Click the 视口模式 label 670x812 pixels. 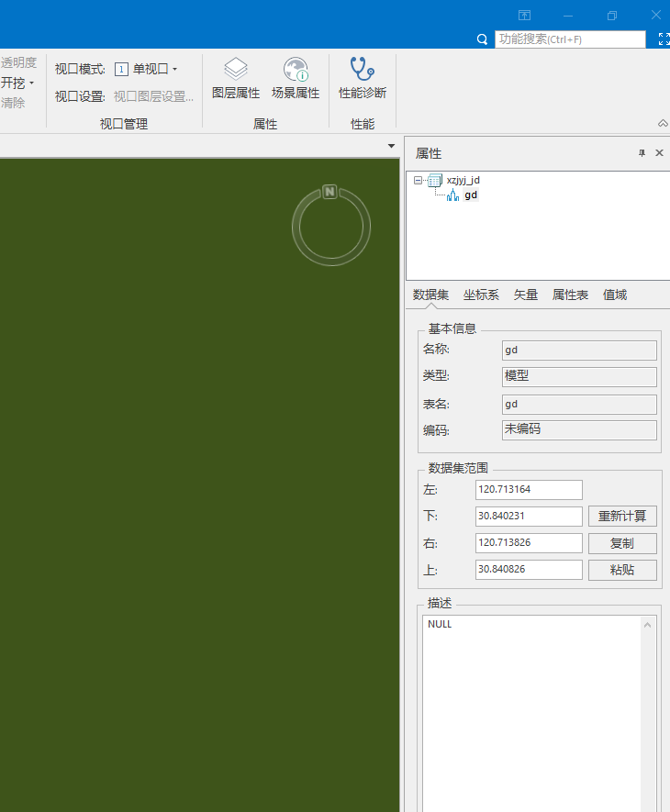(80, 70)
